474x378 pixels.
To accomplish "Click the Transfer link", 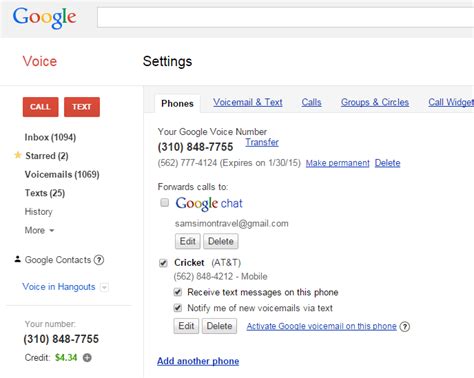I will click(262, 142).
